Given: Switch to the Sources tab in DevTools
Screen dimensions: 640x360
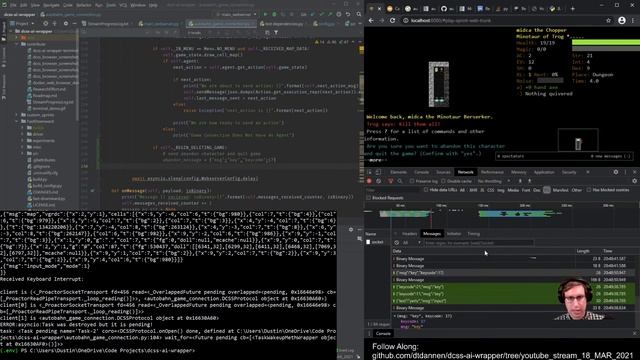Looking at the screenshot, I should pyautogui.click(x=443, y=172).
